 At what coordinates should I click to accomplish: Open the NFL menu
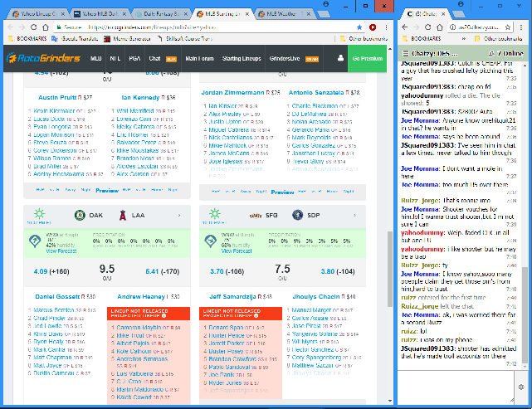[x=115, y=58]
